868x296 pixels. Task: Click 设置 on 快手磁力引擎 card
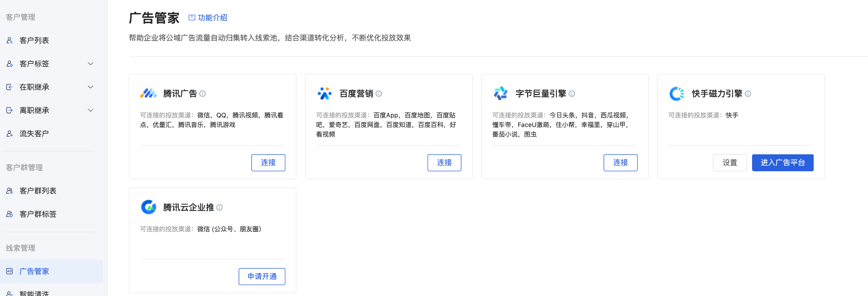pyautogui.click(x=730, y=163)
